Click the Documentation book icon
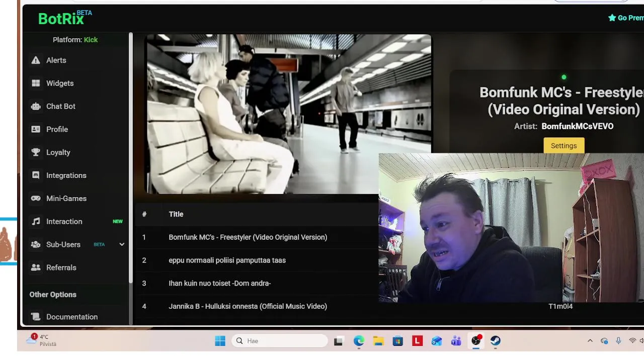Viewport: 644px width, 362px height. 36,317
